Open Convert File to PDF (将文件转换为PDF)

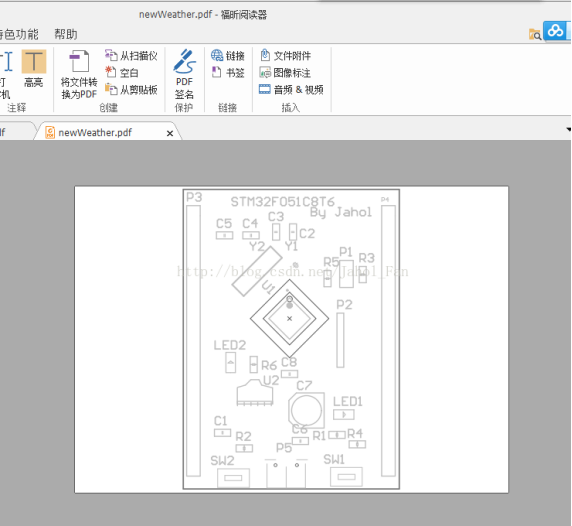click(79, 74)
